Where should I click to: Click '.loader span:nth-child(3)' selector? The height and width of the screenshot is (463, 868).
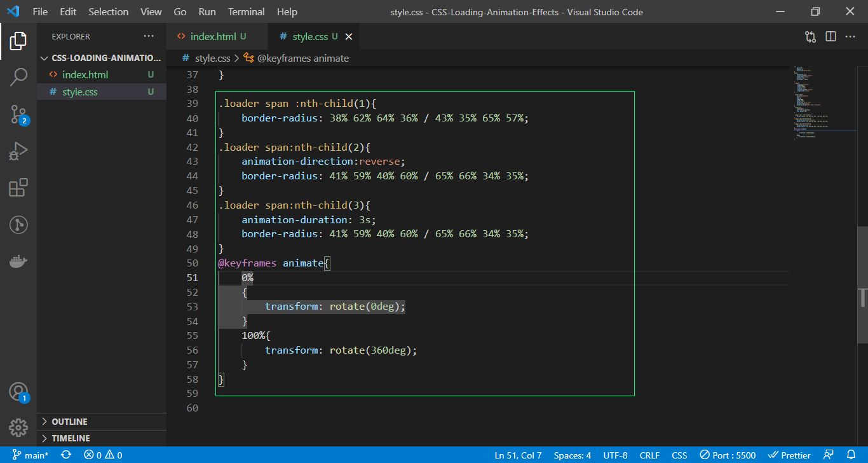(x=292, y=205)
